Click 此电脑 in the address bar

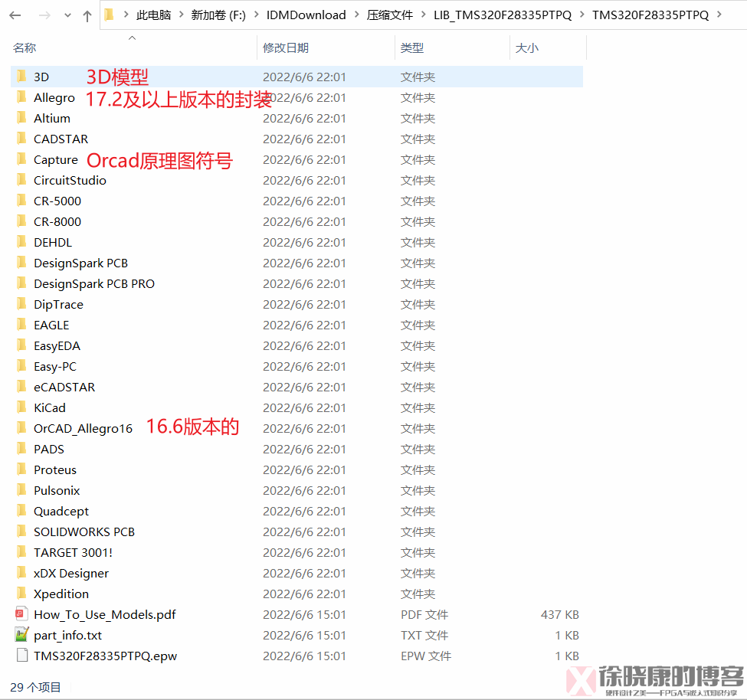pyautogui.click(x=153, y=15)
